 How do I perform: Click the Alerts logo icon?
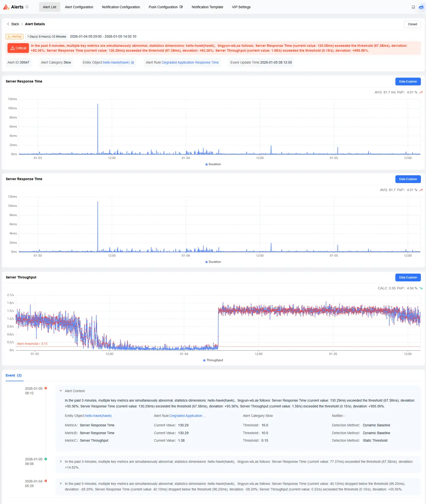coord(6,7)
